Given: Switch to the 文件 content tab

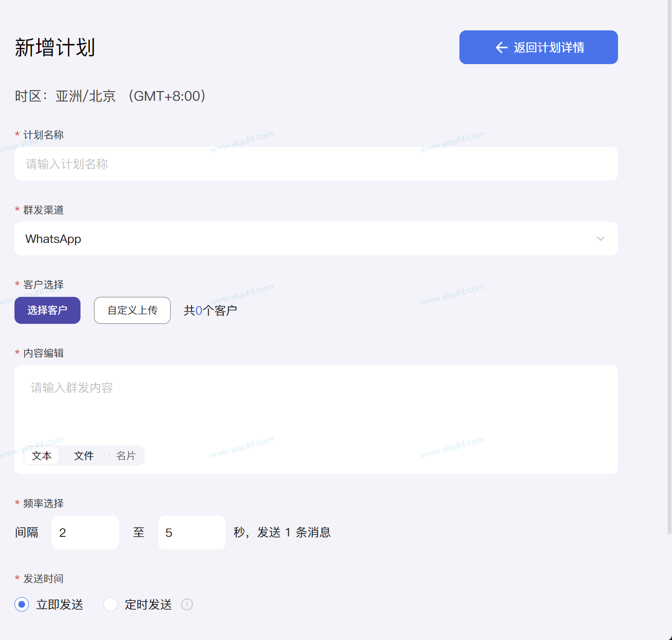Looking at the screenshot, I should (x=84, y=455).
